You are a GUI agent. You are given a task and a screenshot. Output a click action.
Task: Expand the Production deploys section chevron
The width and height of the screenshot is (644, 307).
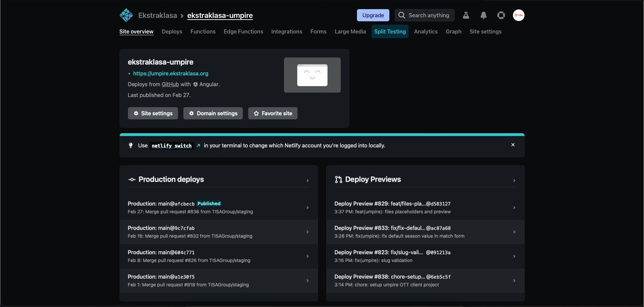click(308, 181)
